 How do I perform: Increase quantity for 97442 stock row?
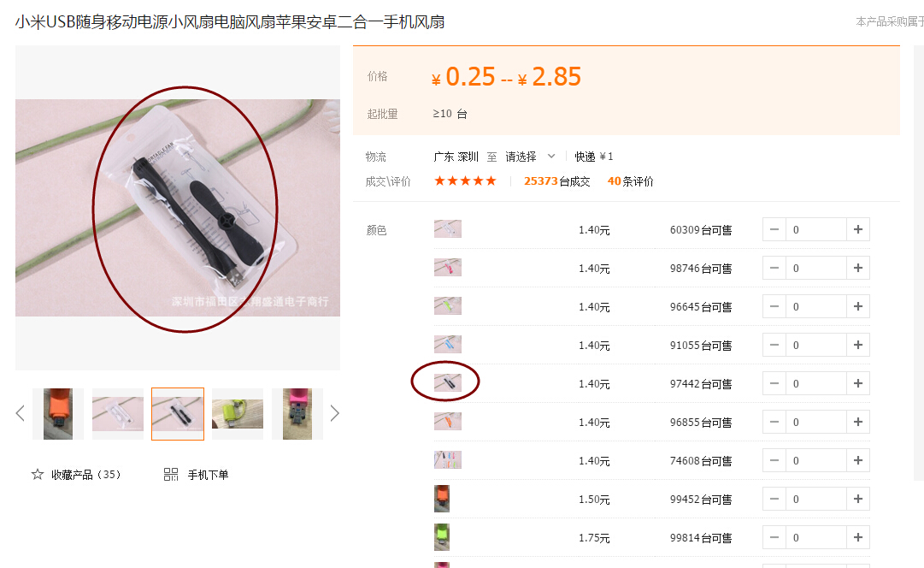tap(858, 383)
